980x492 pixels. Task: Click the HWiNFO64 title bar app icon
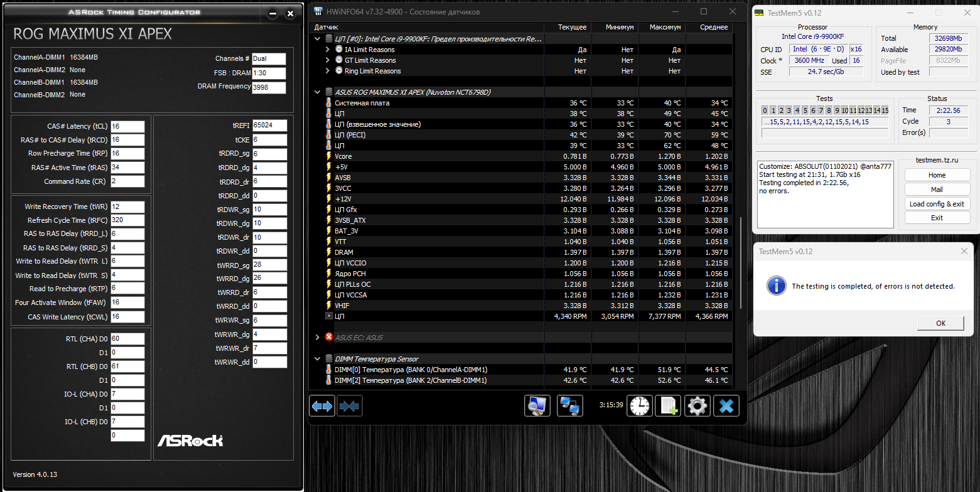pos(319,12)
